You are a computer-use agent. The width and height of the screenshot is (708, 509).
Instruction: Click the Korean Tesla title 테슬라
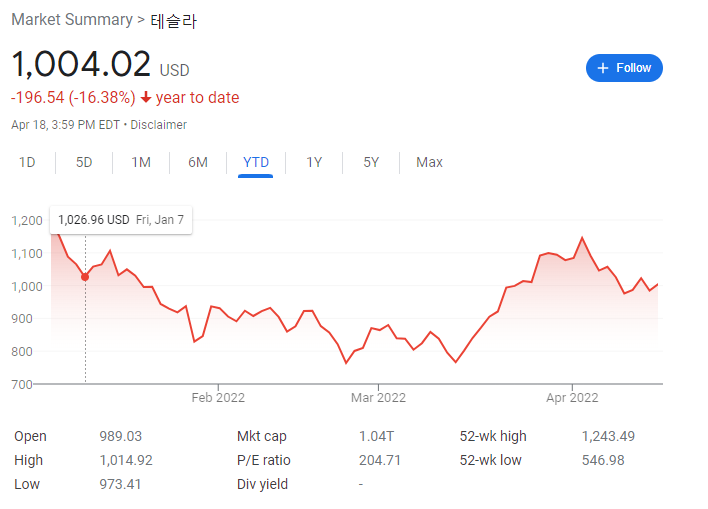[x=173, y=21]
